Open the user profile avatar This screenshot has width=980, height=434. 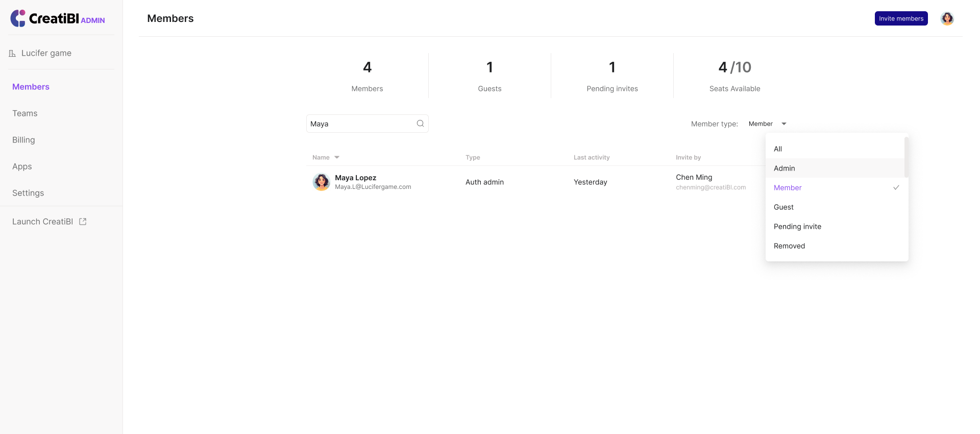coord(947,18)
